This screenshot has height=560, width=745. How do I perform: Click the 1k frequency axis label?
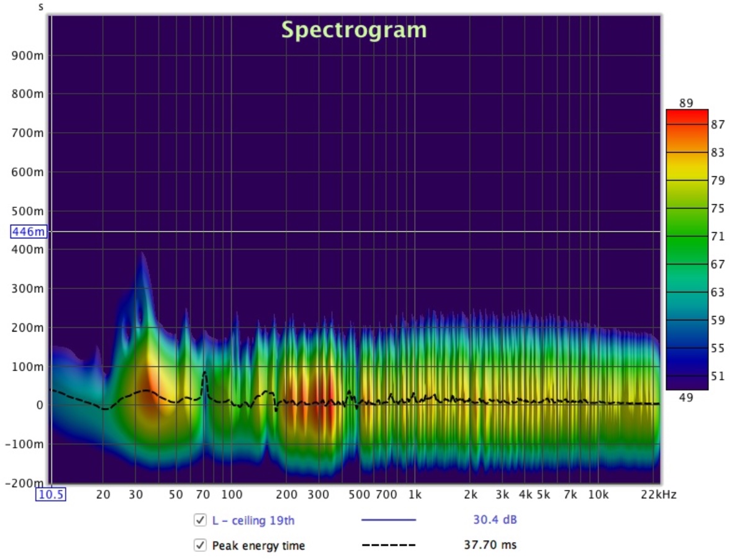point(415,495)
